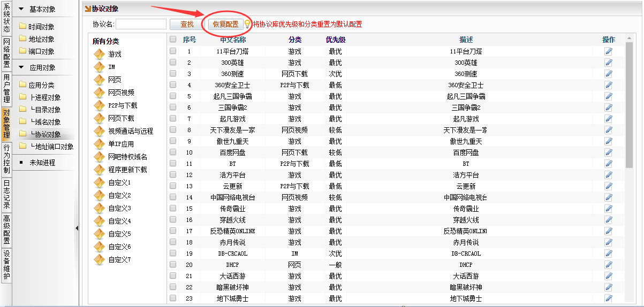Image resolution: width=644 pixels, height=307 pixels.
Task: Check the box for 起凡三国争霸 row
Action: 173,96
